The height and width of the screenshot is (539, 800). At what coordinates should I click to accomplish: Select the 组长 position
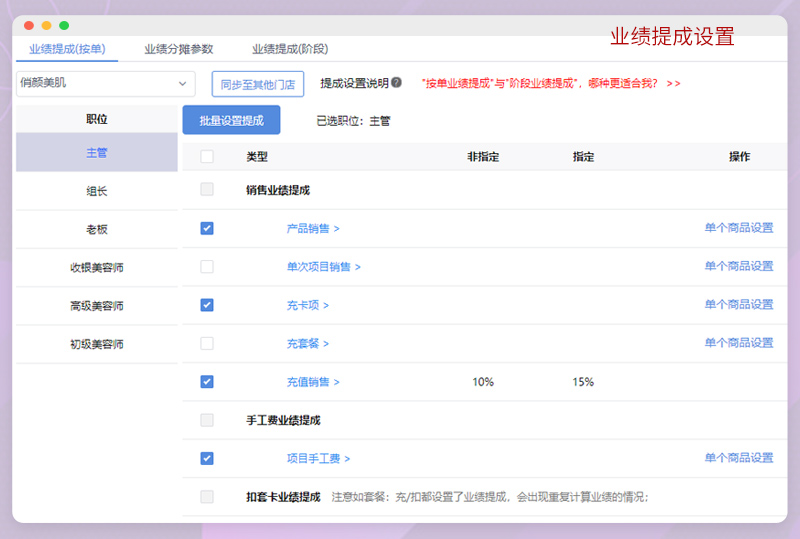pyautogui.click(x=97, y=191)
